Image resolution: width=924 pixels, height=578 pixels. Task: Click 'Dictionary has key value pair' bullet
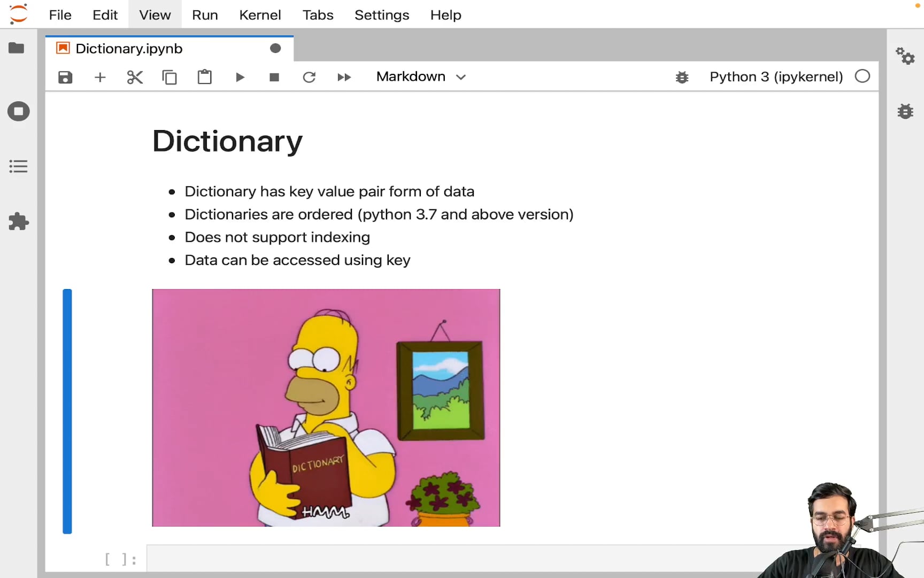pyautogui.click(x=329, y=192)
